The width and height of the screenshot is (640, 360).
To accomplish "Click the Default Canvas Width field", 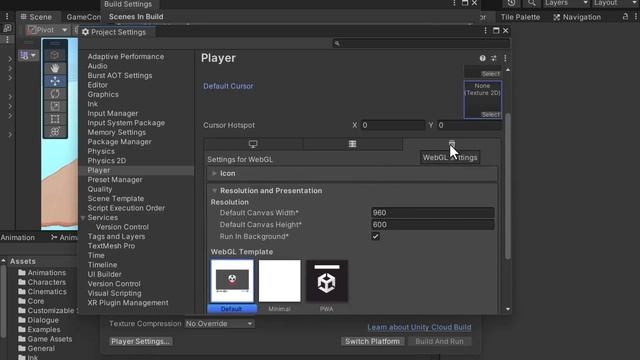I will coord(433,213).
